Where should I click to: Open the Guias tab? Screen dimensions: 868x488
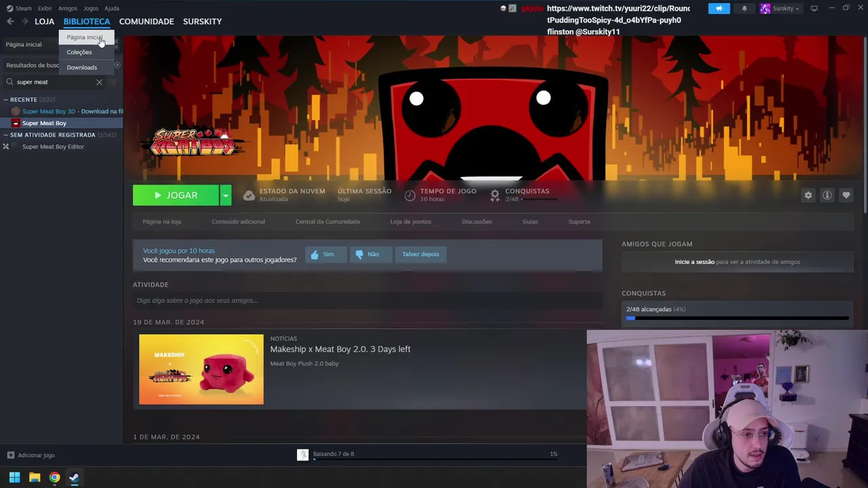(530, 222)
